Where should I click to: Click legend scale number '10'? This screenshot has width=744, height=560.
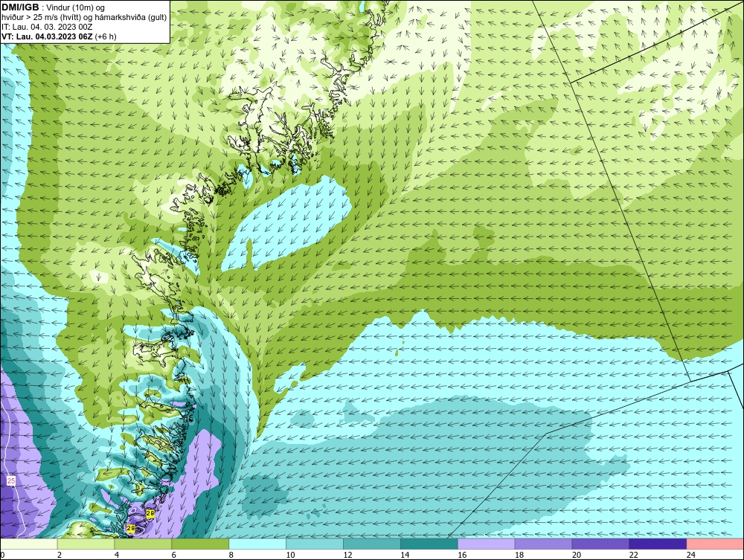[290, 555]
